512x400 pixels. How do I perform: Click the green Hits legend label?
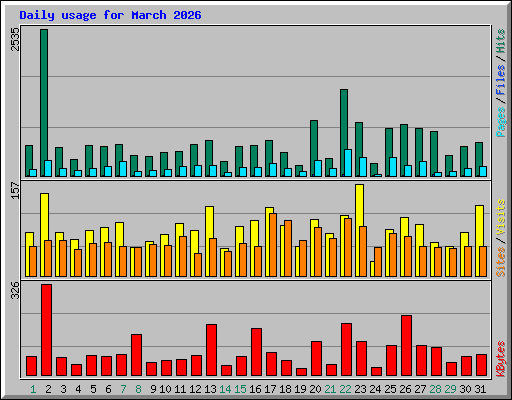click(x=501, y=41)
